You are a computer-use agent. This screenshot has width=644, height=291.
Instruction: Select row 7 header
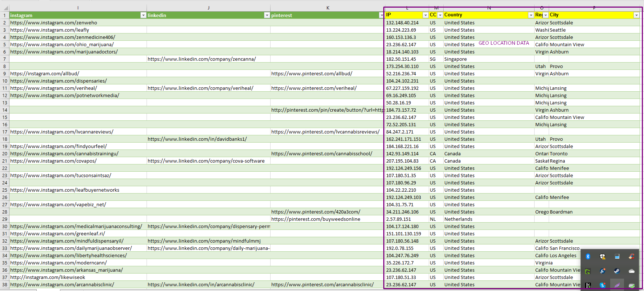click(x=5, y=59)
